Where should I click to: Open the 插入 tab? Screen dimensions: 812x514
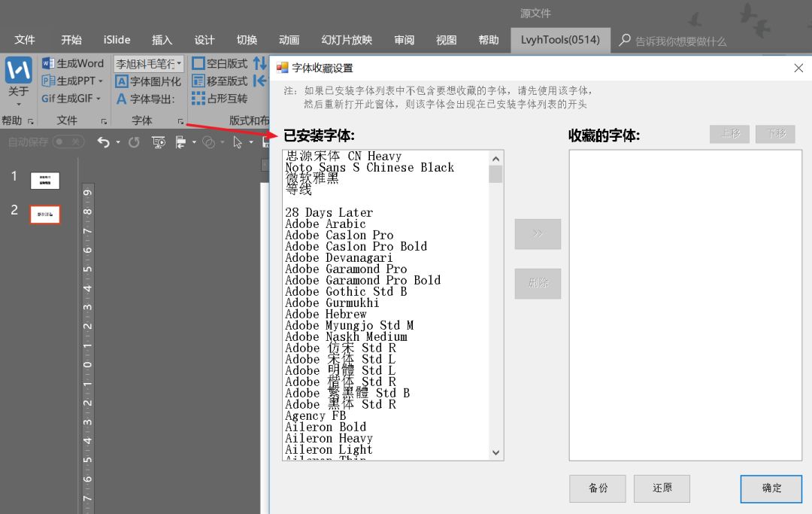click(162, 40)
